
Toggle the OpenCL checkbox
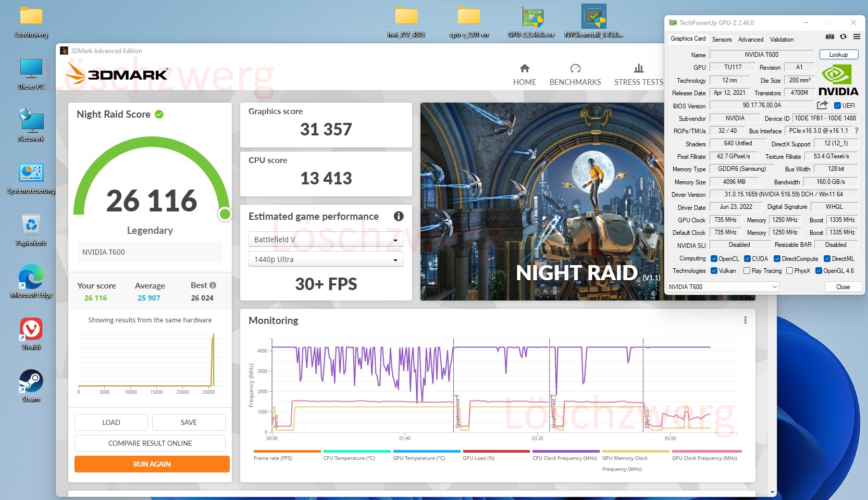(714, 259)
